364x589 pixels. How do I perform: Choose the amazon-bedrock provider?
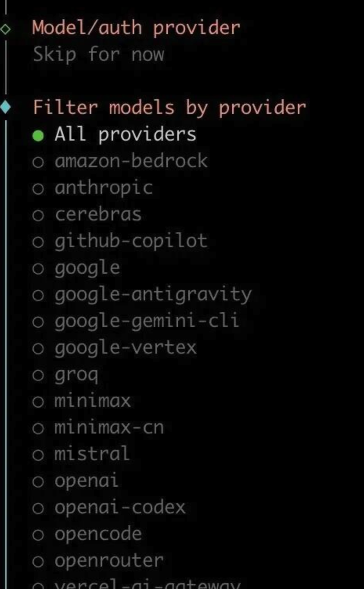[x=131, y=161]
